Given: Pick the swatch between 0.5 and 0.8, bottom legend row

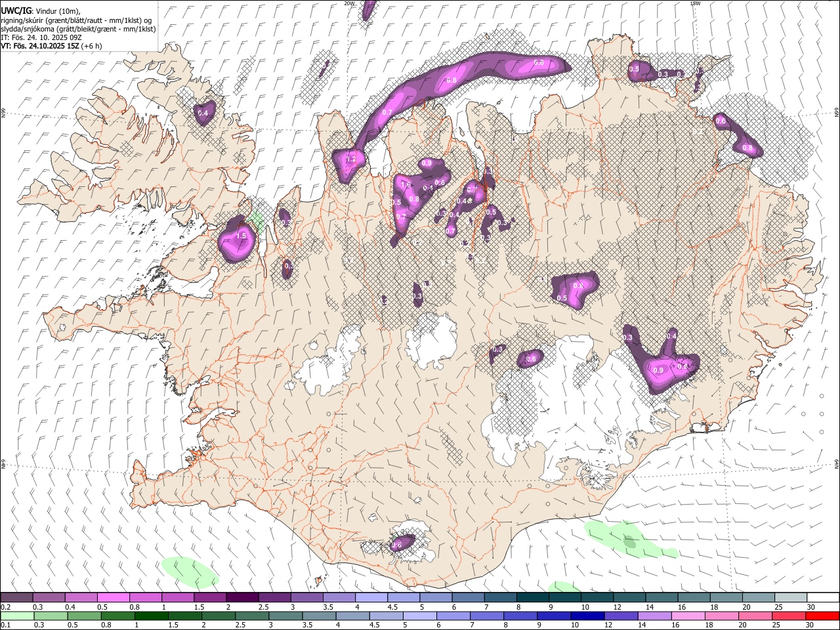Looking at the screenshot, I should [84, 616].
